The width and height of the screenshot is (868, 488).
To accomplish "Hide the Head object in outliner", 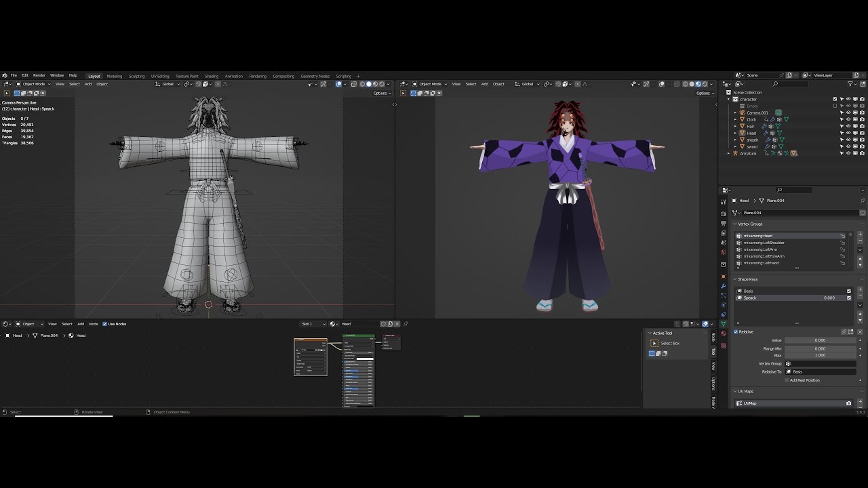I will click(848, 133).
